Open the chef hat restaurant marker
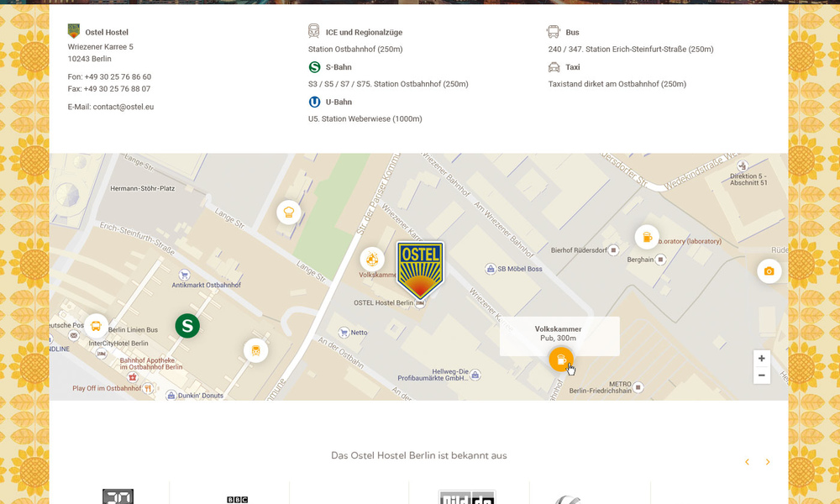The image size is (840, 504). (x=289, y=212)
